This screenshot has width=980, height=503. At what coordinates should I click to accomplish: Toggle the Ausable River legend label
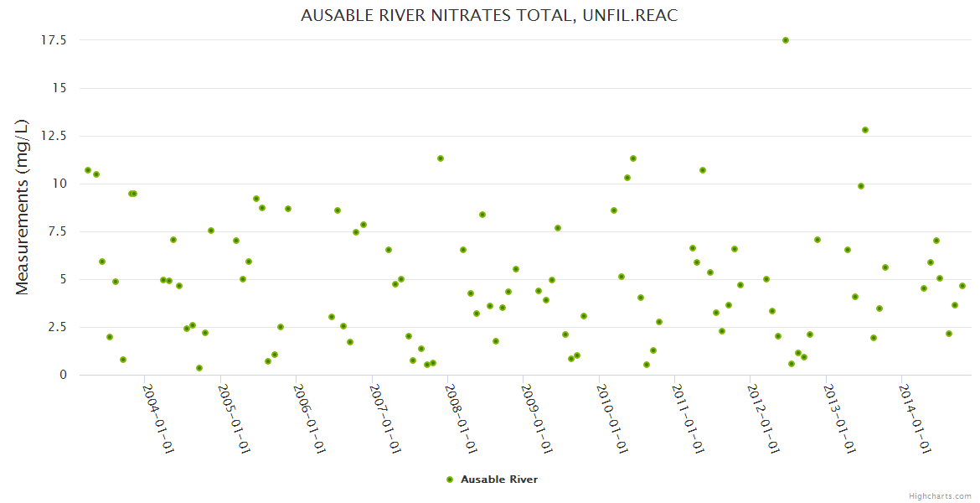[x=498, y=480]
